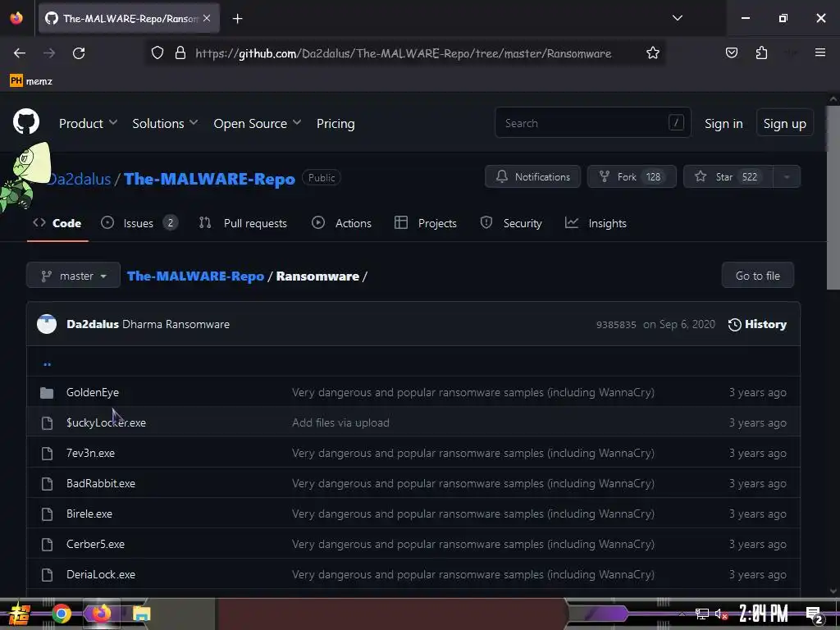Screen dimensions: 840x630
Task: Click Sign in
Action: tap(724, 124)
